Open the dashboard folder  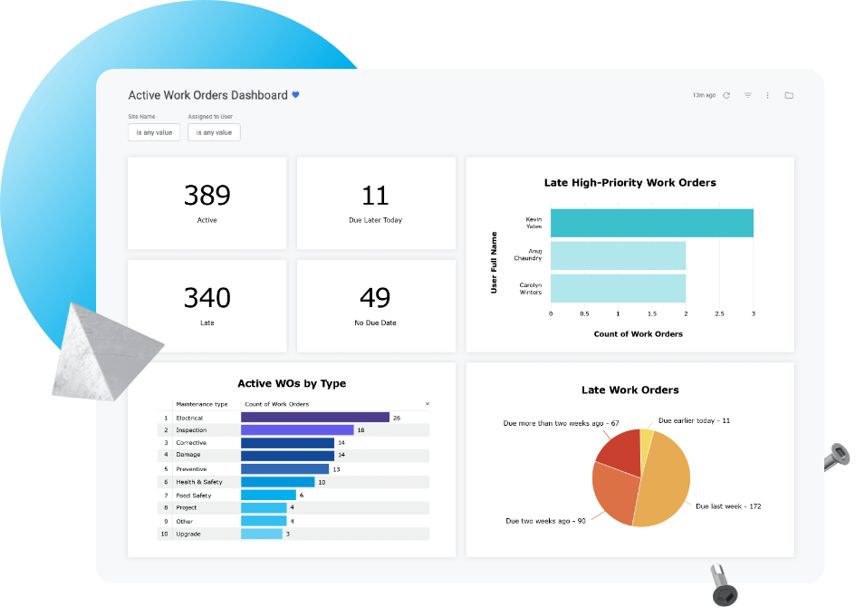point(790,95)
